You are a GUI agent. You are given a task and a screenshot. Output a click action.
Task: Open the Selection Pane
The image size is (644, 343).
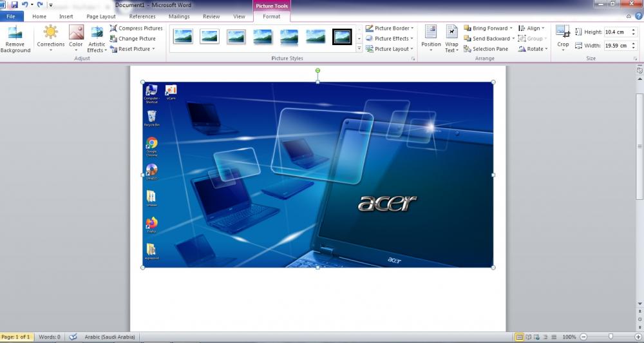coord(486,48)
